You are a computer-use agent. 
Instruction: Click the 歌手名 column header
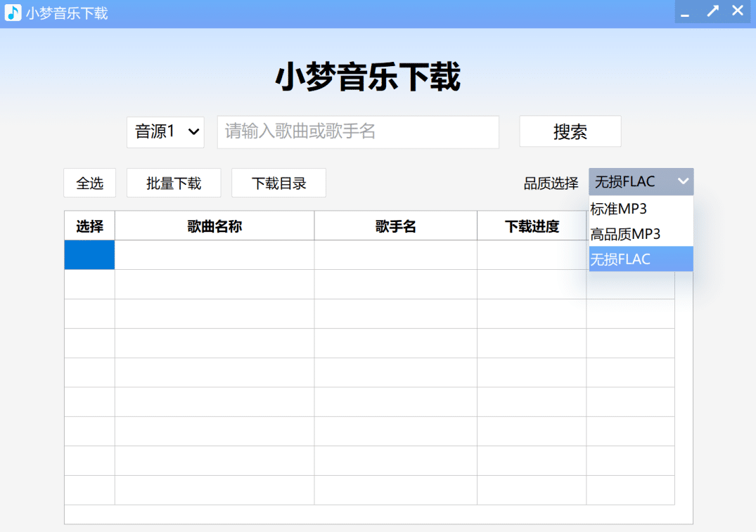coord(395,225)
